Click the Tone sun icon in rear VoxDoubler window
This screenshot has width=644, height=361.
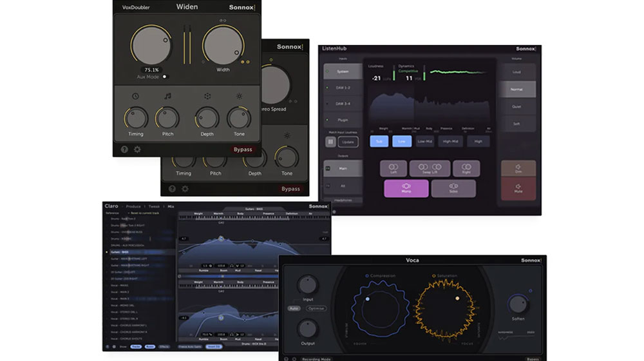click(287, 135)
